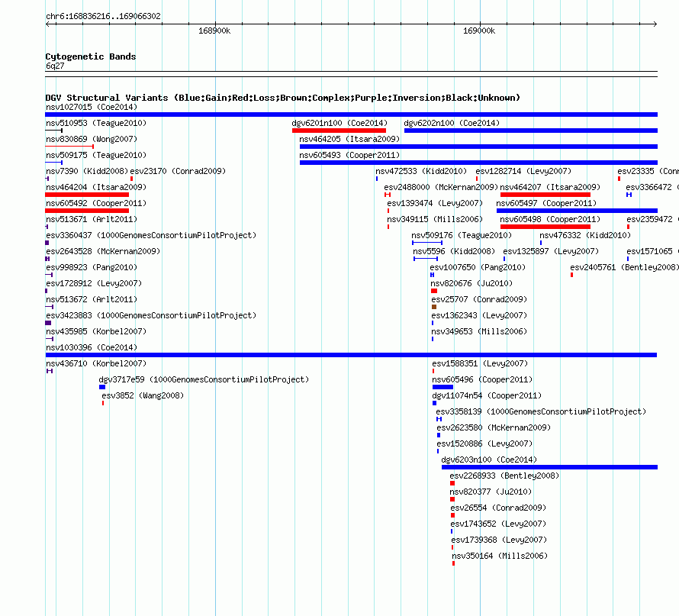Click the nsv605497 (Cooper2011) blue bar
Screen dimensions: 679x616
click(x=578, y=211)
